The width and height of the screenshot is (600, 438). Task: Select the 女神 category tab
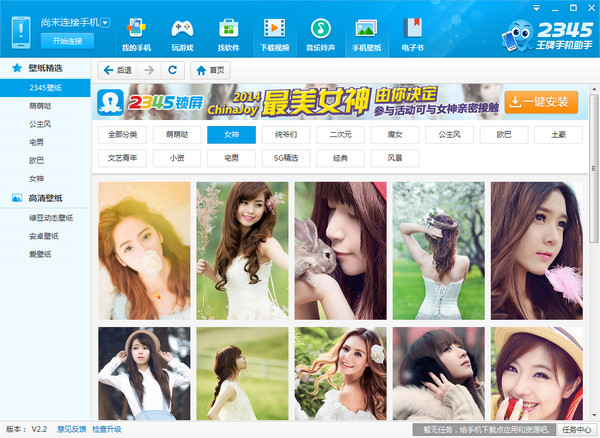(x=232, y=135)
